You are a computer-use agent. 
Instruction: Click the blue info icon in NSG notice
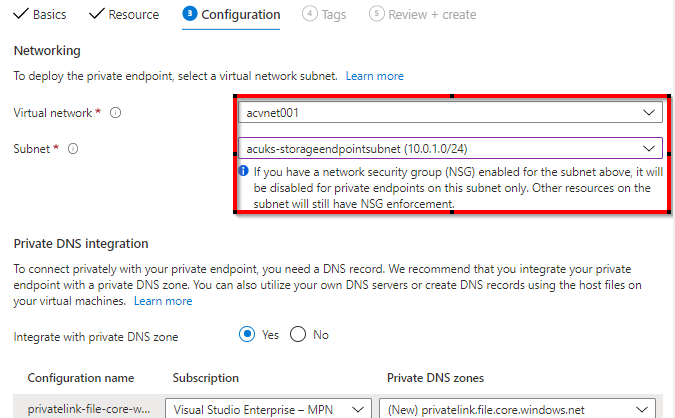point(245,171)
